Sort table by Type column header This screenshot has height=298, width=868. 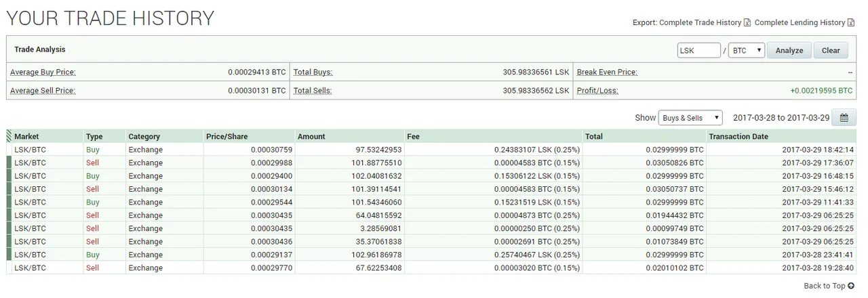pyautogui.click(x=104, y=136)
